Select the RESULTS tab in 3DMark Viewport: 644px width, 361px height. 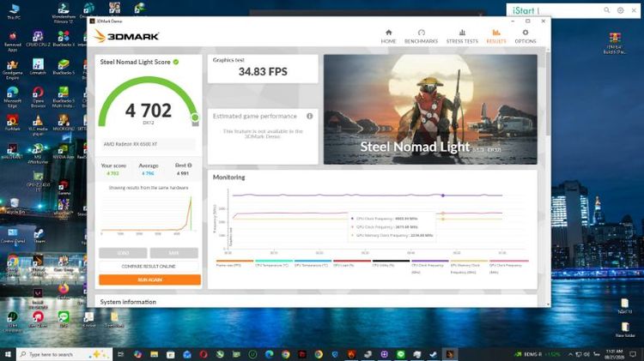(496, 36)
